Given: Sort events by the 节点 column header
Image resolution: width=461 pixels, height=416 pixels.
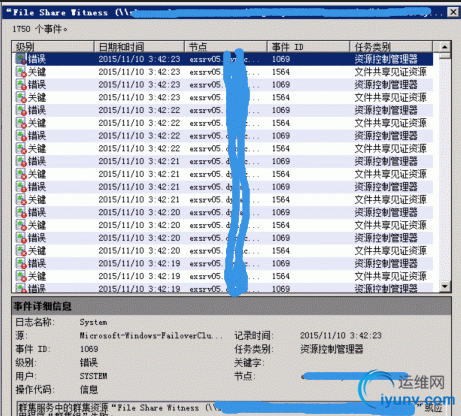Looking at the screenshot, I should click(x=226, y=47).
